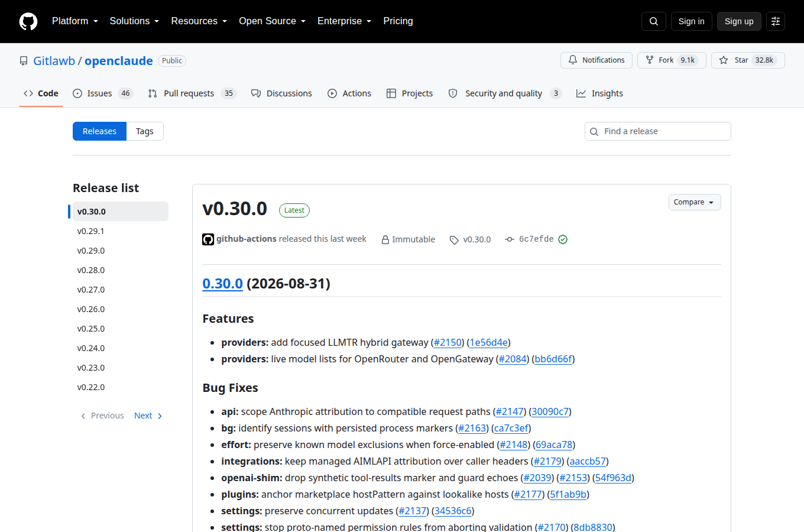Select the Tags view

point(145,131)
